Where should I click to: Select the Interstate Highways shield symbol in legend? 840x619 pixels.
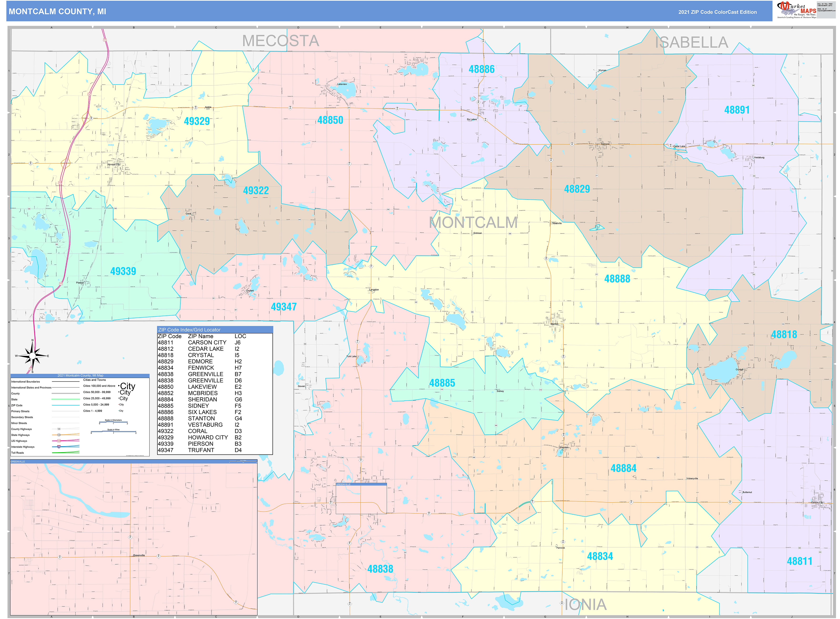click(x=59, y=447)
